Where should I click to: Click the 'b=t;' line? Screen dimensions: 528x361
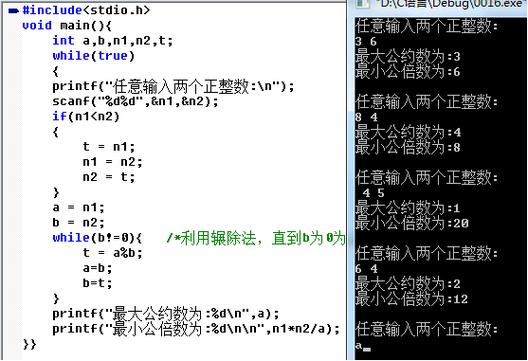97,283
